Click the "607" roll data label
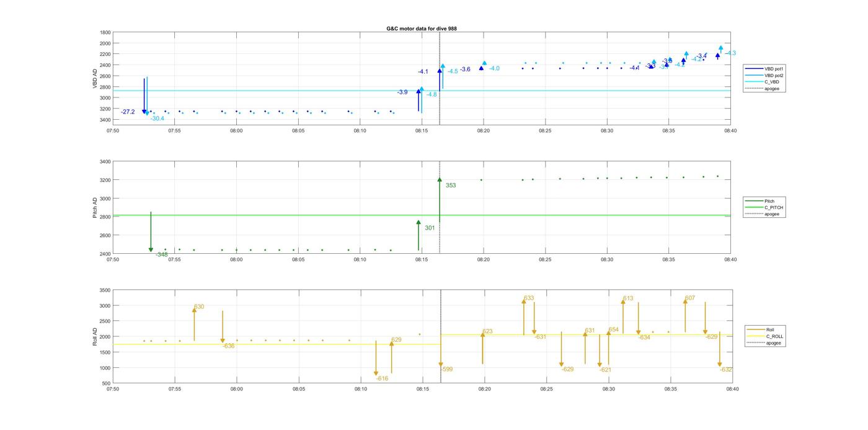The height and width of the screenshot is (430, 868). pyautogui.click(x=690, y=298)
